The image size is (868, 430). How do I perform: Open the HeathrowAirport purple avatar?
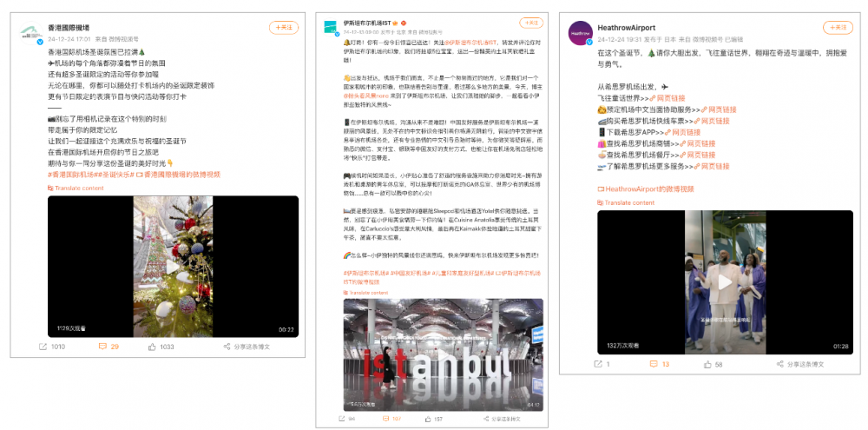coord(580,33)
